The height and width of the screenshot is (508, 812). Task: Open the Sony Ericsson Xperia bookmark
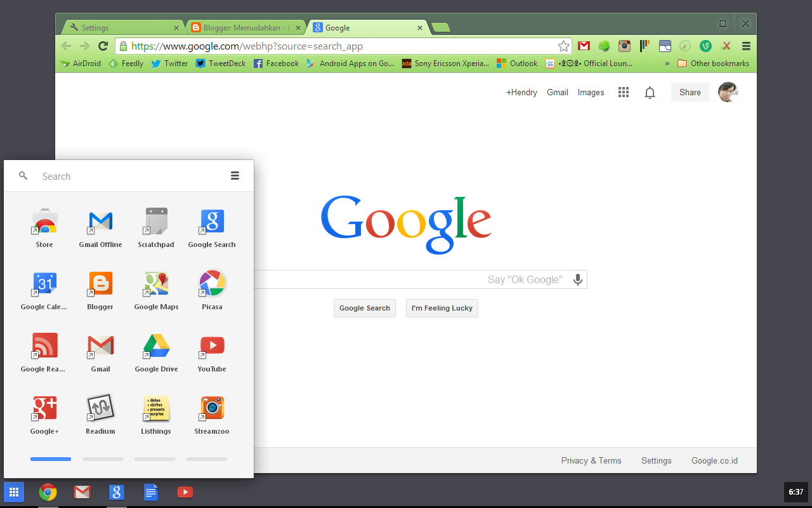[445, 63]
